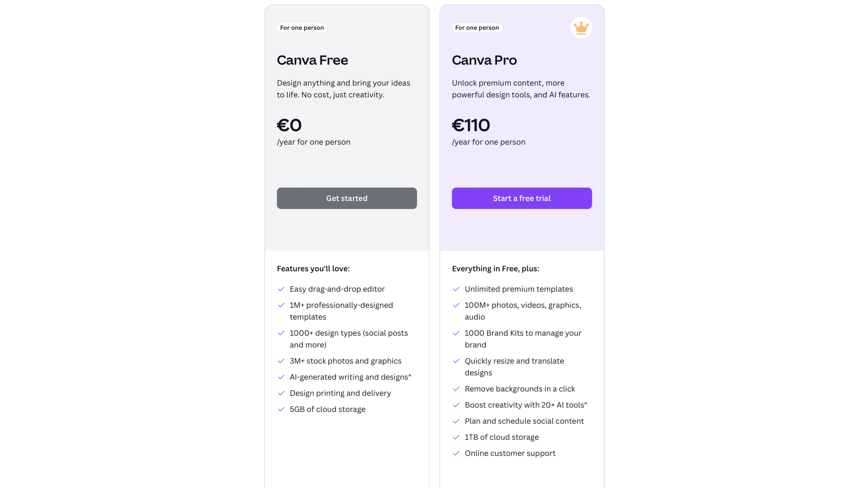Click the €110 price on the Pro plan
The height and width of the screenshot is (488, 868).
471,125
